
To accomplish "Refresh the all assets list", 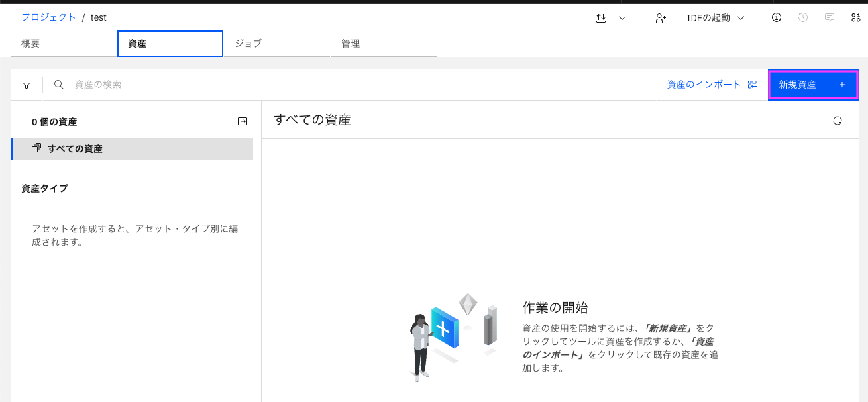I will tap(838, 120).
